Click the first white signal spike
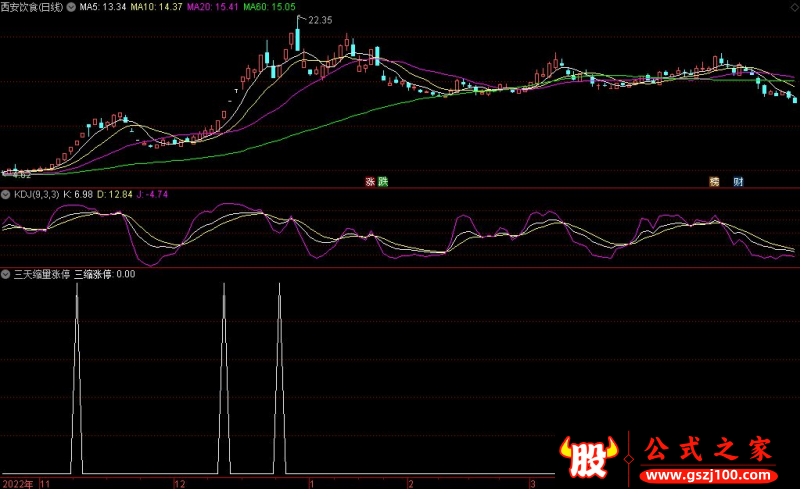800x489 pixels. 76,380
